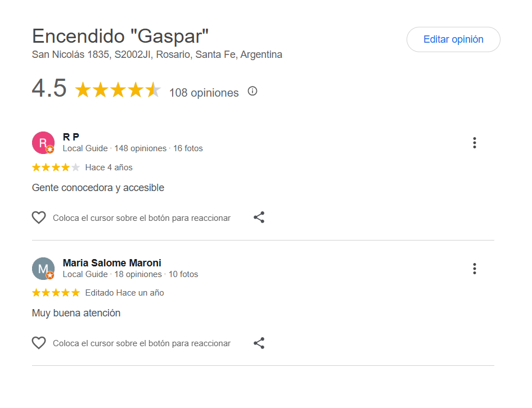The width and height of the screenshot is (532, 408).
Task: Click the Editar opinión button
Action: 453,39
